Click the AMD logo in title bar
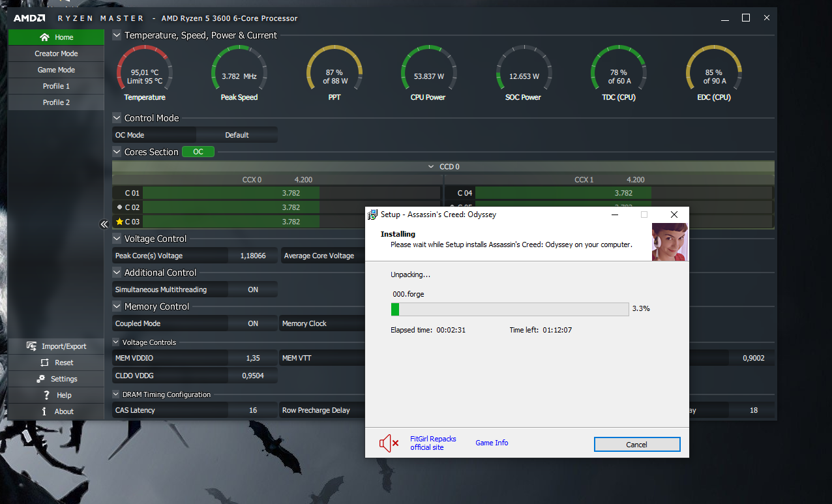Viewport: 832px width, 504px height. (x=29, y=18)
